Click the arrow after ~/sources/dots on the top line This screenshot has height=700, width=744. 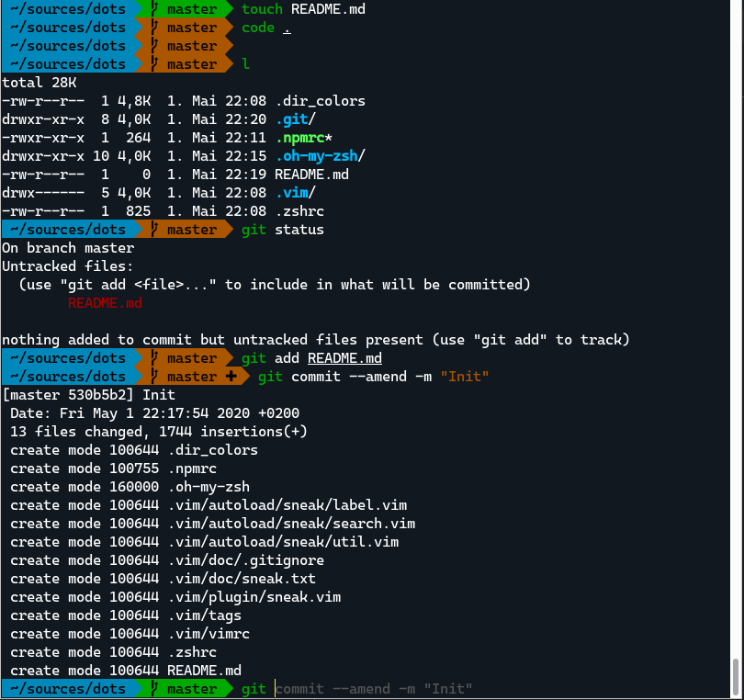click(138, 9)
